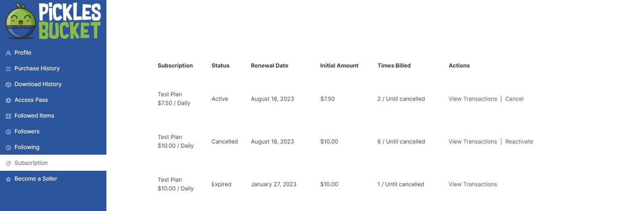644x211 pixels.
Task: View Transactions for the Expired plan
Action: (x=473, y=184)
